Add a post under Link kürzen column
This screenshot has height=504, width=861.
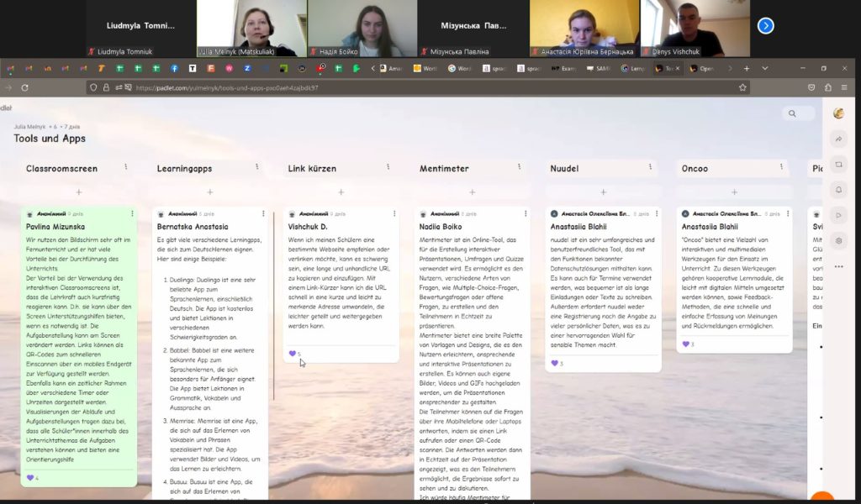point(341,192)
